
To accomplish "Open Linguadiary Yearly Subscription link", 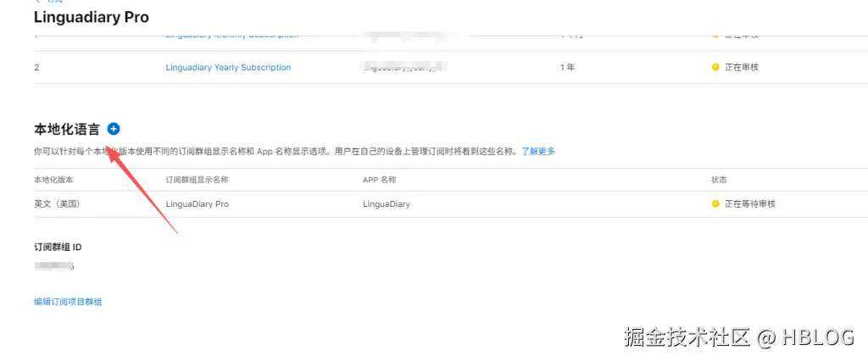I will coord(228,68).
